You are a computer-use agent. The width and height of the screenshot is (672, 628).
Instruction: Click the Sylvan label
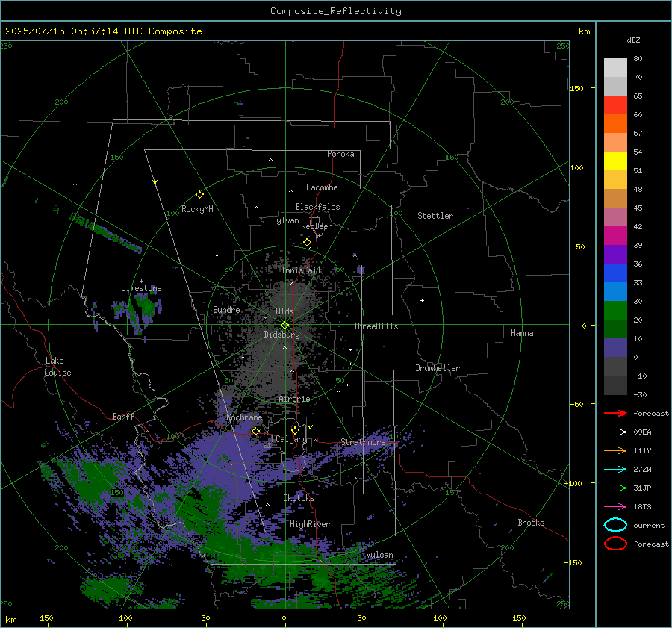(285, 220)
